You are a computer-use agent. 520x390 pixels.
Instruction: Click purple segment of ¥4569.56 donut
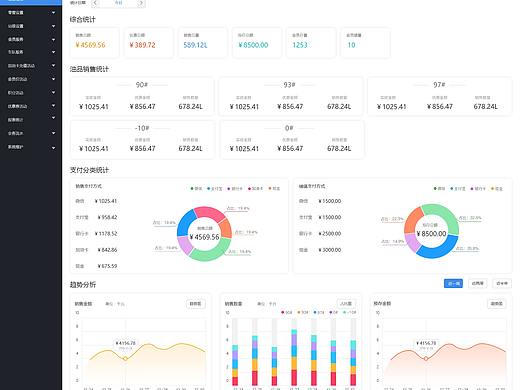[185, 244]
